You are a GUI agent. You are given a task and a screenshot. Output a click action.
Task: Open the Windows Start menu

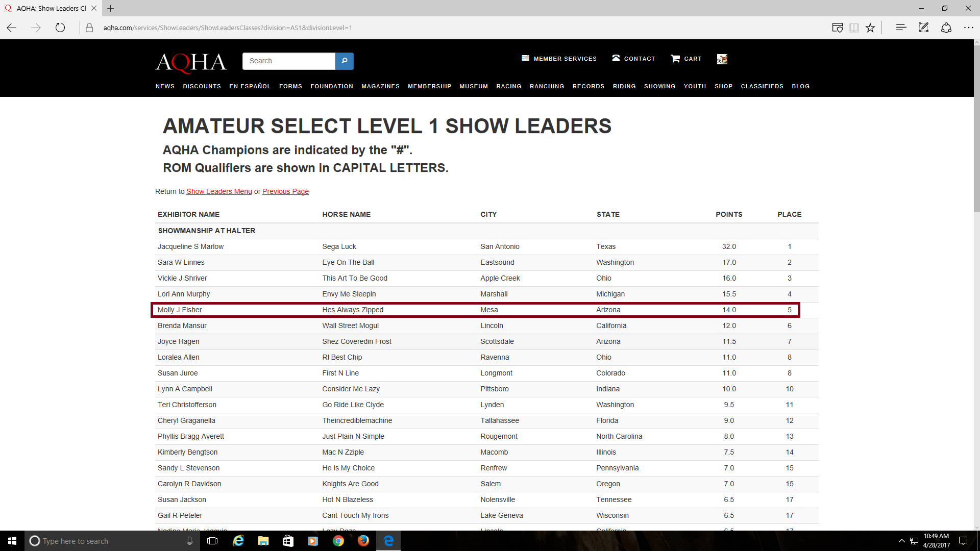tap(12, 541)
